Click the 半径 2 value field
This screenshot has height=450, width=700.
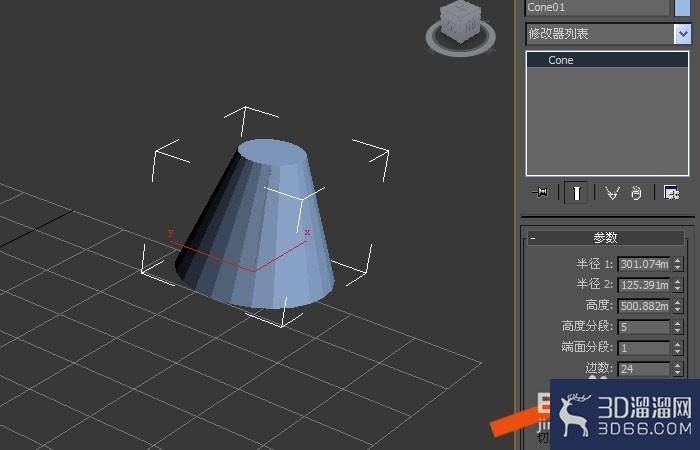coord(644,285)
